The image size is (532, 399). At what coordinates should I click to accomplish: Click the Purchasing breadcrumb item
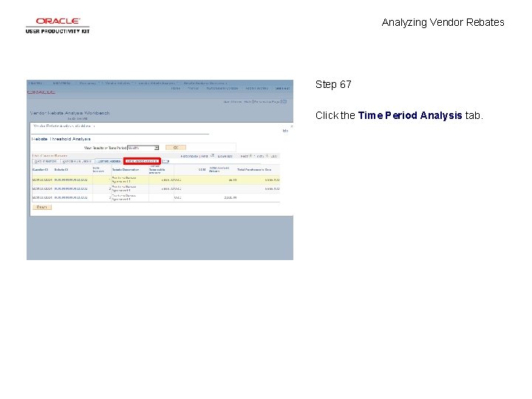coord(87,83)
